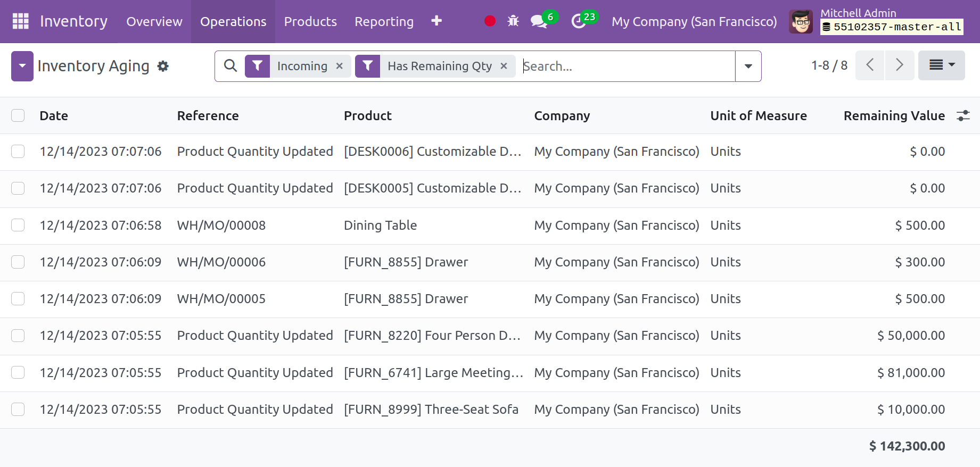
Task: Open the bug debug tools icon
Action: pos(513,21)
